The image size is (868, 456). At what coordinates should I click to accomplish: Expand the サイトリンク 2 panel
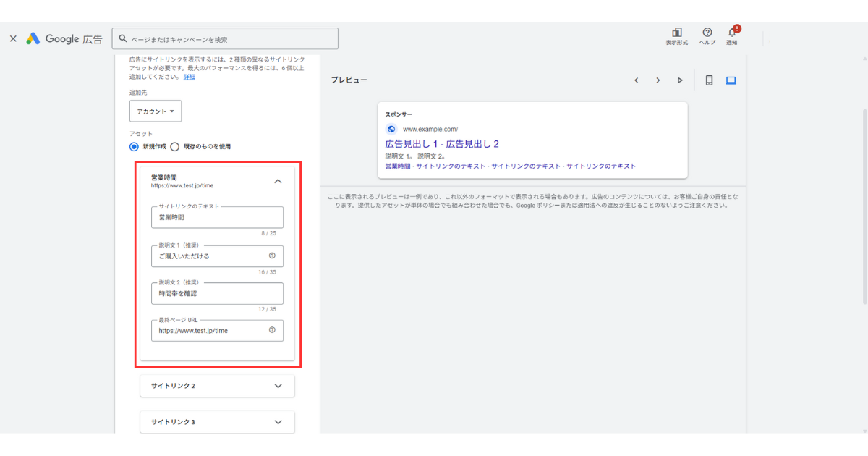(x=217, y=386)
